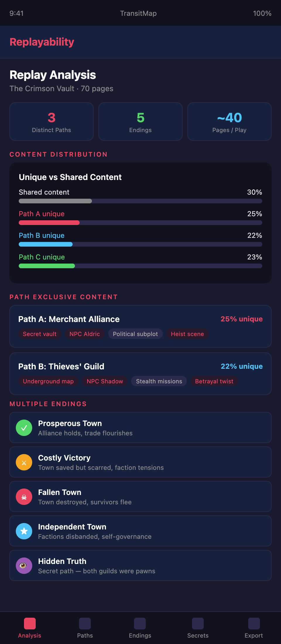Tap the purple eye Hidden Truth icon

24,566
